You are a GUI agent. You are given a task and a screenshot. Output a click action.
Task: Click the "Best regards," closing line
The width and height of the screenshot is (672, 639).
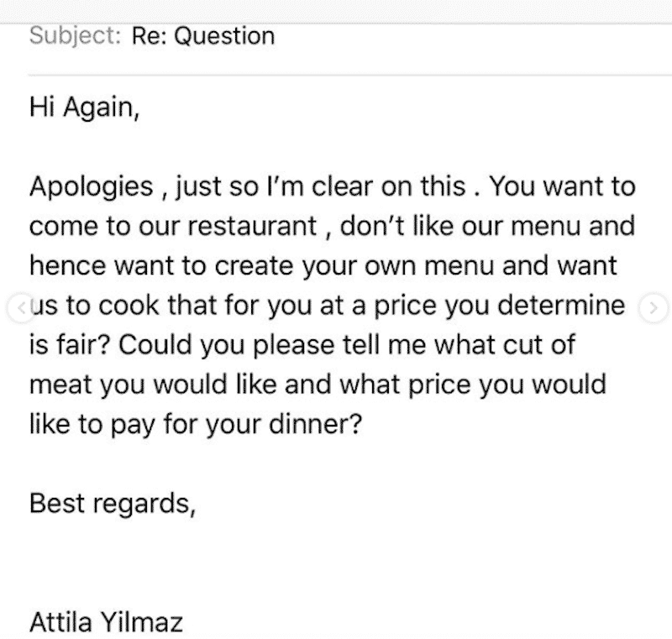pyautogui.click(x=113, y=503)
